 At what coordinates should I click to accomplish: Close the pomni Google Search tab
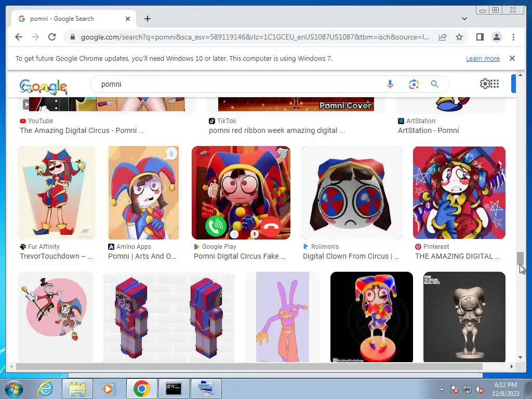click(x=128, y=19)
